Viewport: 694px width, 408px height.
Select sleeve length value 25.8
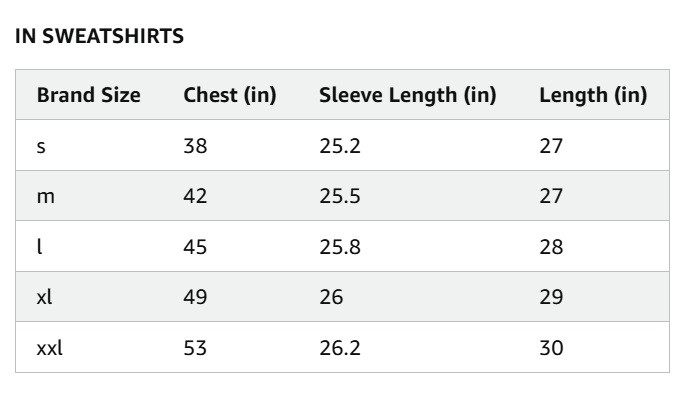coord(340,246)
